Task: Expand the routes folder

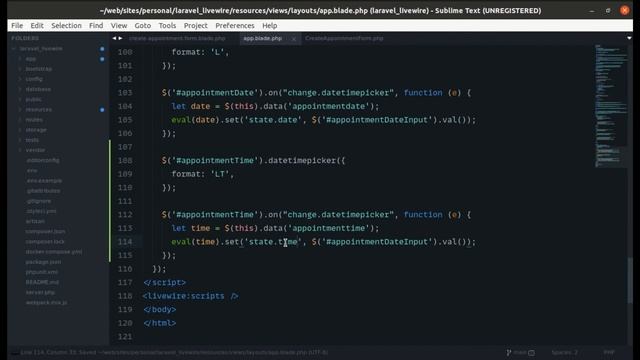Action: [x=20, y=120]
